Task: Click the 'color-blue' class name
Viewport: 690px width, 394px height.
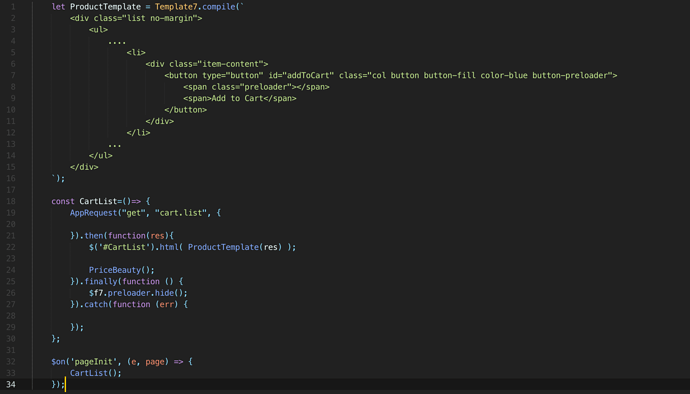Action: tap(504, 75)
